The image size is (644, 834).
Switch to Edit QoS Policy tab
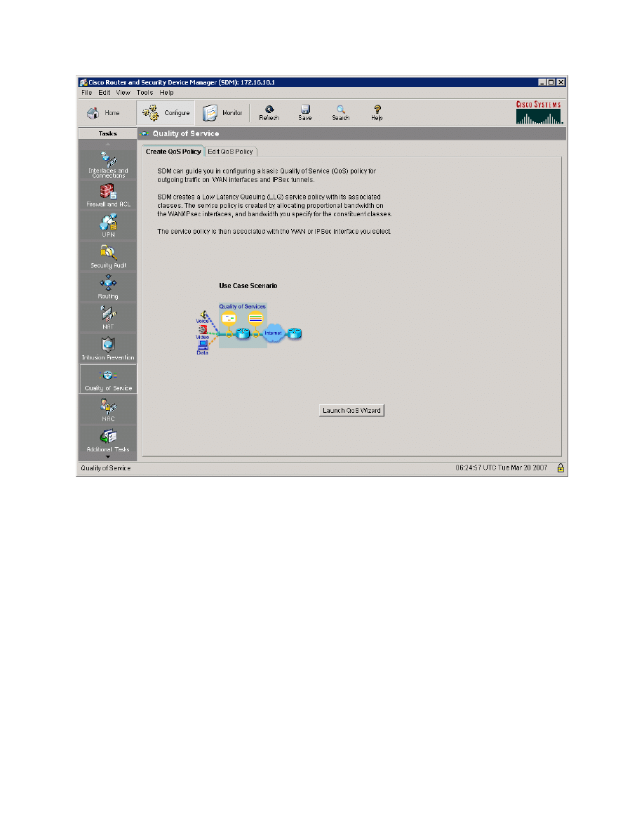pyautogui.click(x=232, y=152)
